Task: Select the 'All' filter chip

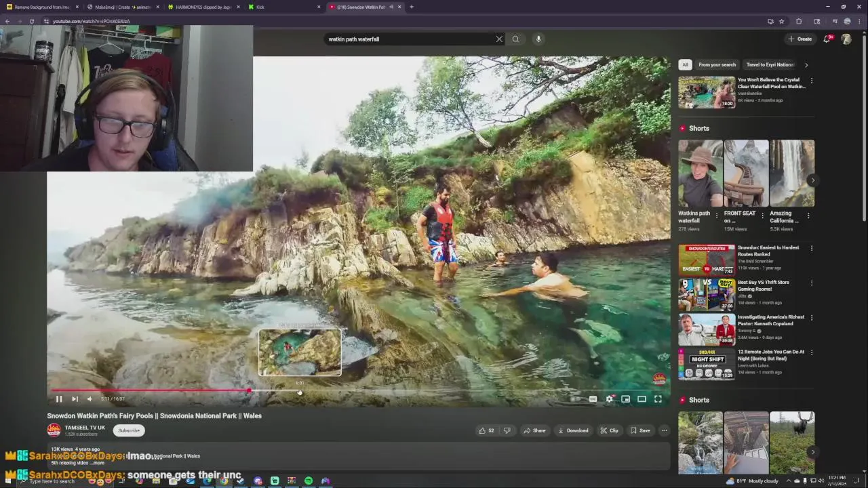Action: [x=685, y=64]
